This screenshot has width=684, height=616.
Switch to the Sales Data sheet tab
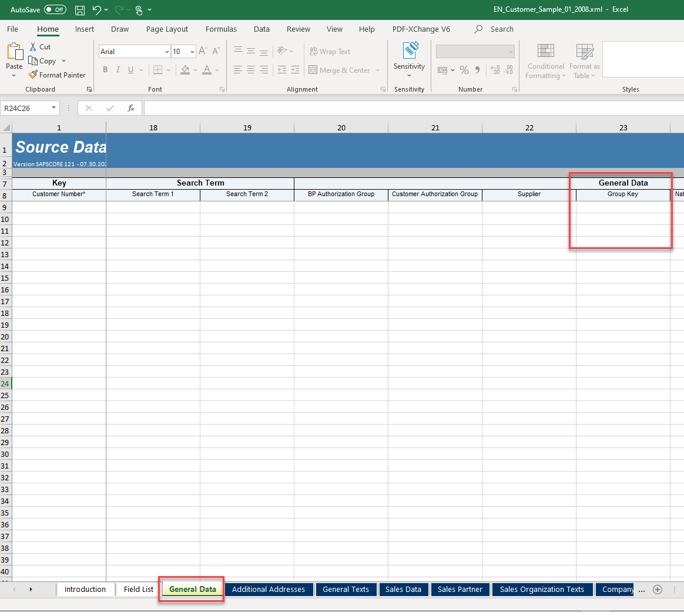click(403, 589)
